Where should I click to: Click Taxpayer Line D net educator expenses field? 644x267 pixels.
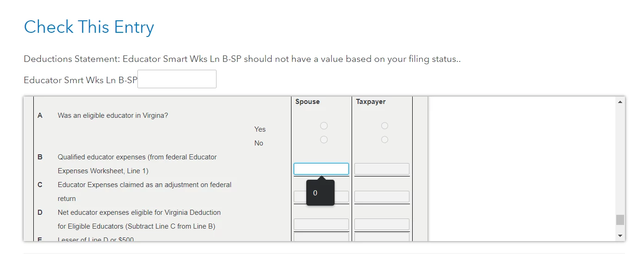382,225
